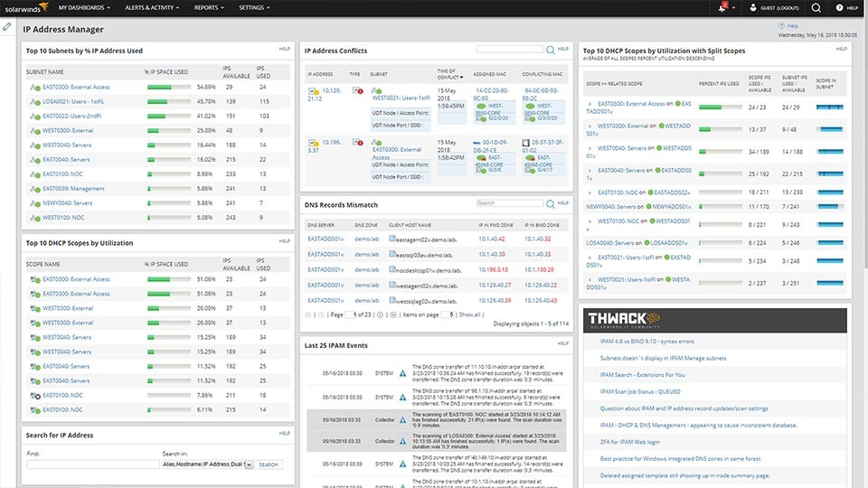
Task: Click HELP in Top 10 Subnets panel
Action: click(284, 49)
